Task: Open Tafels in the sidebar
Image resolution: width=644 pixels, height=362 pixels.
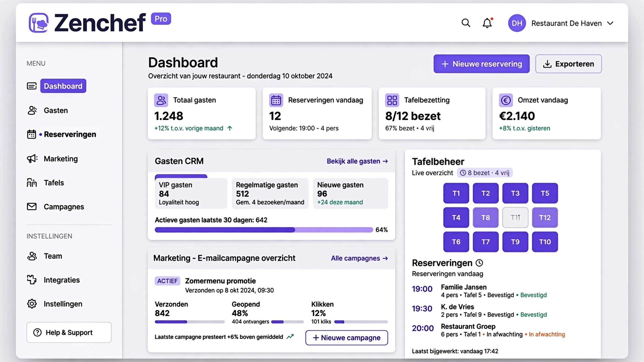Action: 54,183
